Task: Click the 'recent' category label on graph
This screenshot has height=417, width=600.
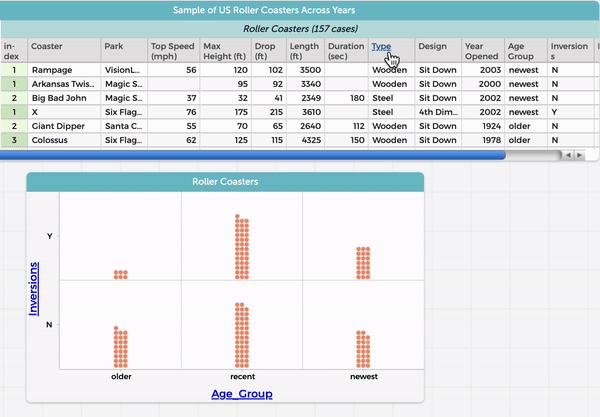Action: [x=243, y=376]
